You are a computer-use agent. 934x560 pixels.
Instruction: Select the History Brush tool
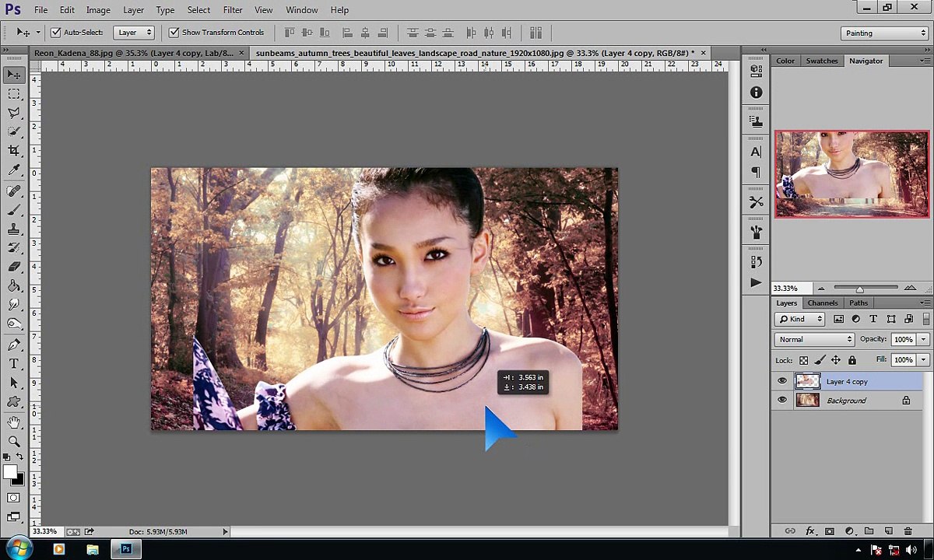pos(14,247)
